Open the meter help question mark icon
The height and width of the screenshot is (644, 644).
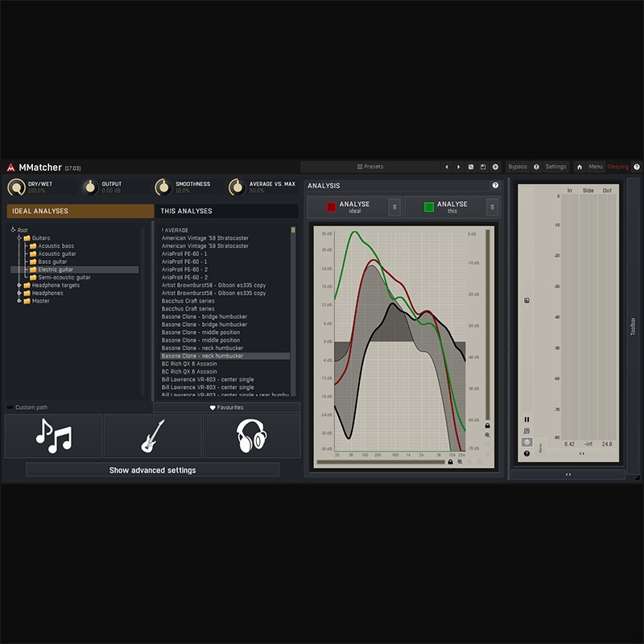(526, 453)
